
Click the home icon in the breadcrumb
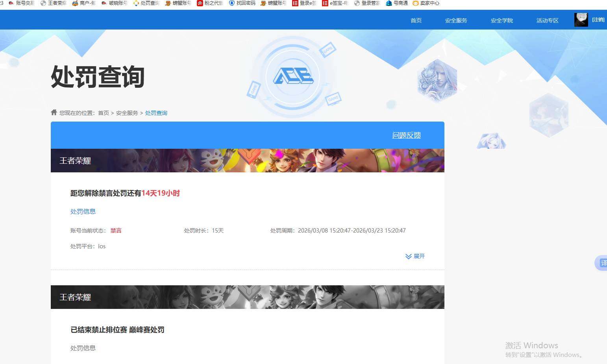click(x=54, y=112)
